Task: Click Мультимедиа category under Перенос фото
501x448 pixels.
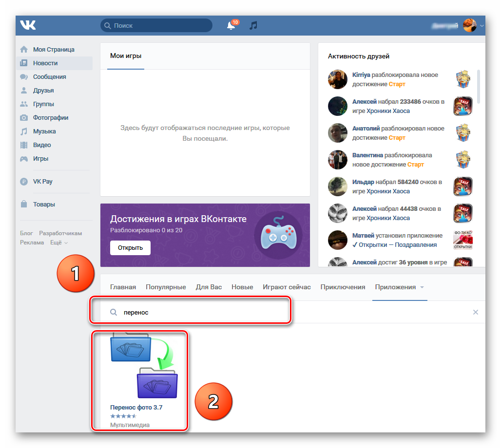Action: click(130, 425)
